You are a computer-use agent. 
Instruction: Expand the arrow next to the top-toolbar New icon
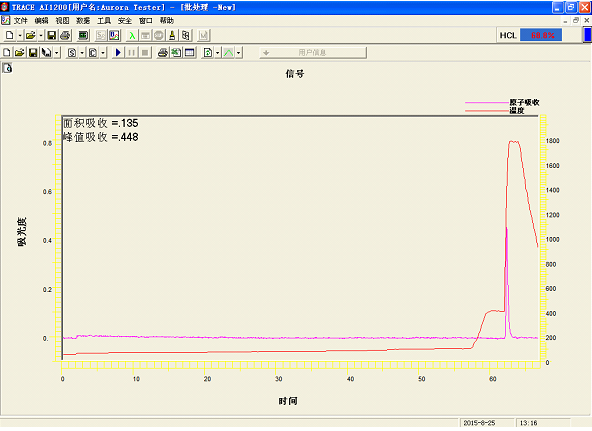click(x=20, y=35)
